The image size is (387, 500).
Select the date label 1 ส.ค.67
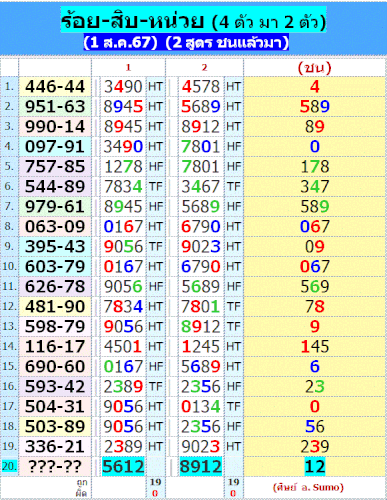click(120, 42)
